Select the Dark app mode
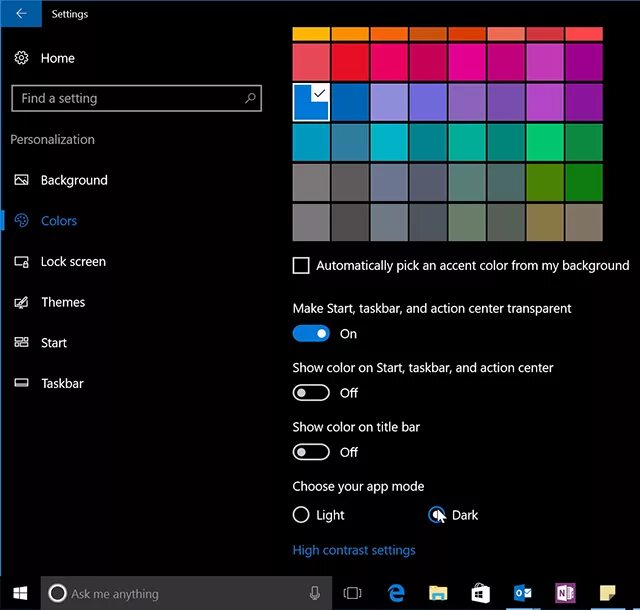Viewport: 640px width, 610px height. point(436,515)
